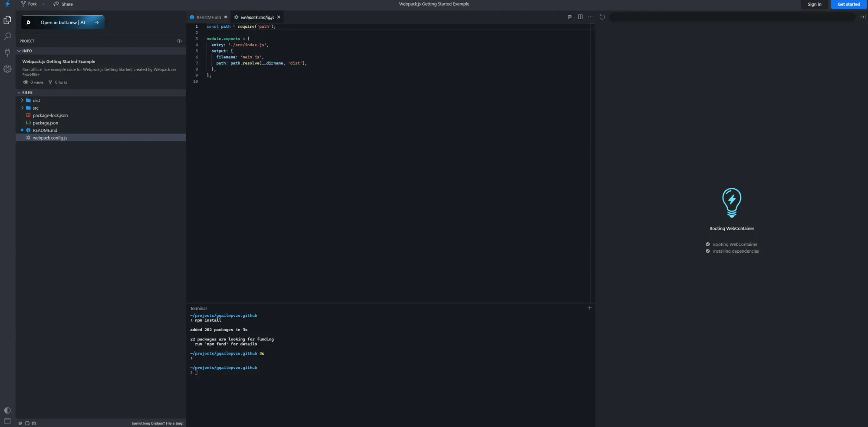
Task: Click the 'Installing dependencies' status row
Action: (732, 251)
